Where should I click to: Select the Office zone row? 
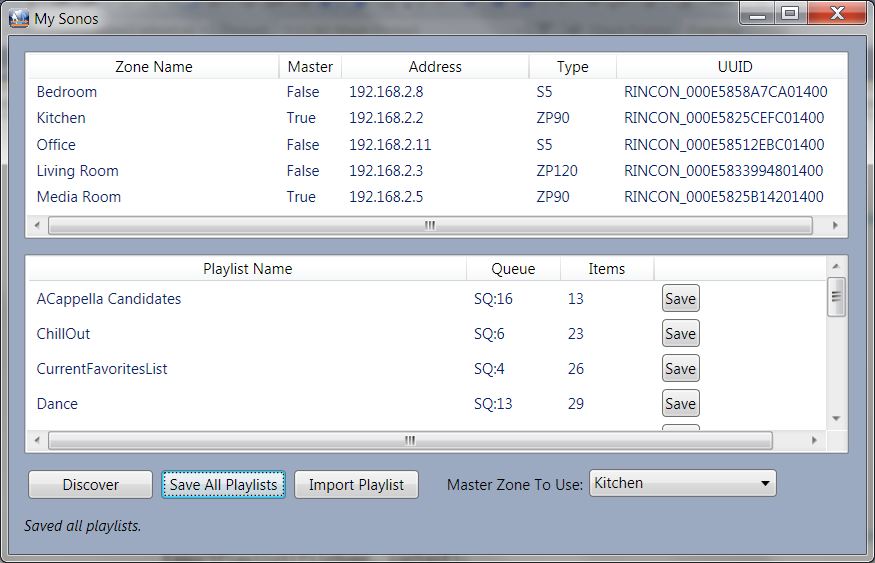pyautogui.click(x=436, y=145)
